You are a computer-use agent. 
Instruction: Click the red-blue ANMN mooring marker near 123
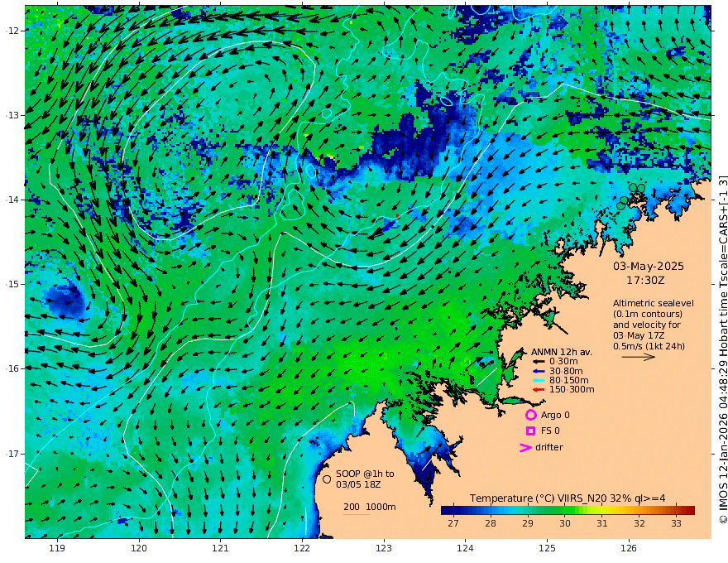click(x=390, y=222)
